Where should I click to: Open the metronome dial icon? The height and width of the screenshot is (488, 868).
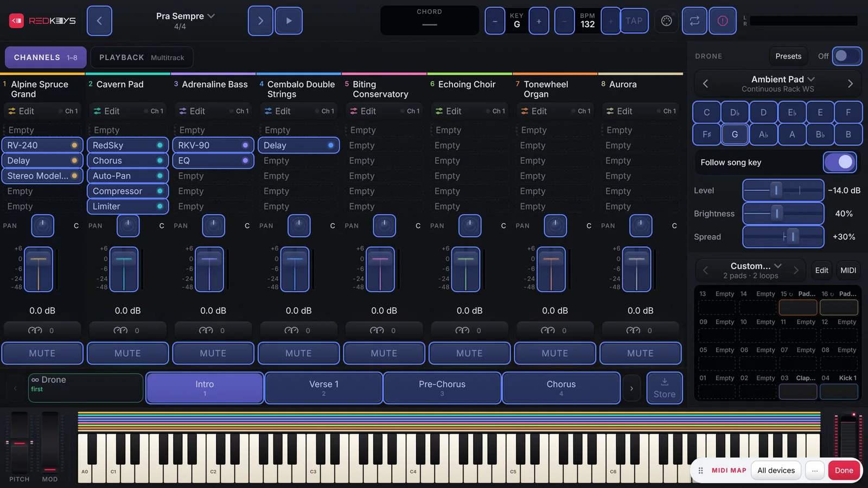coord(667,21)
